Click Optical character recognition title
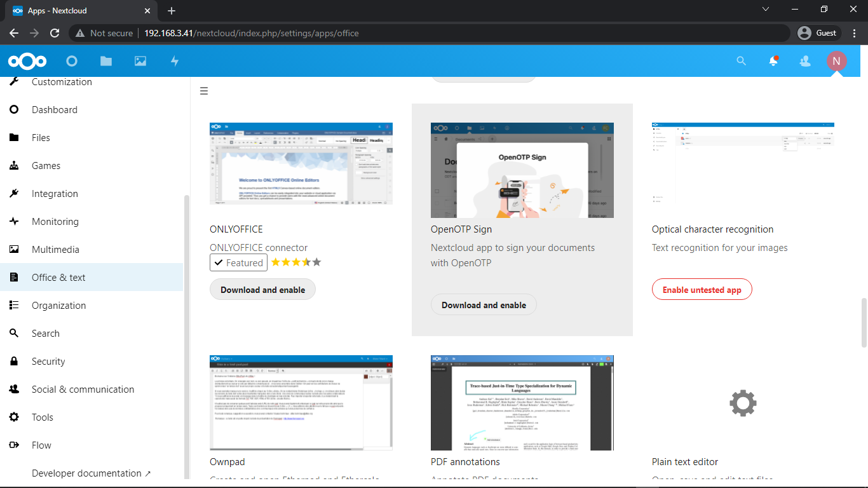Viewport: 868px width, 488px height. tap(713, 229)
